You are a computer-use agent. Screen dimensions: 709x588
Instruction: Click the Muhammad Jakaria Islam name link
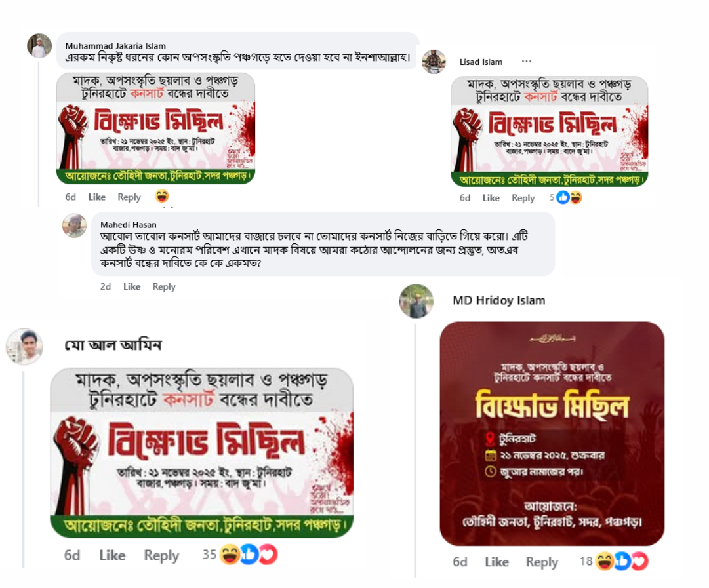point(115,46)
